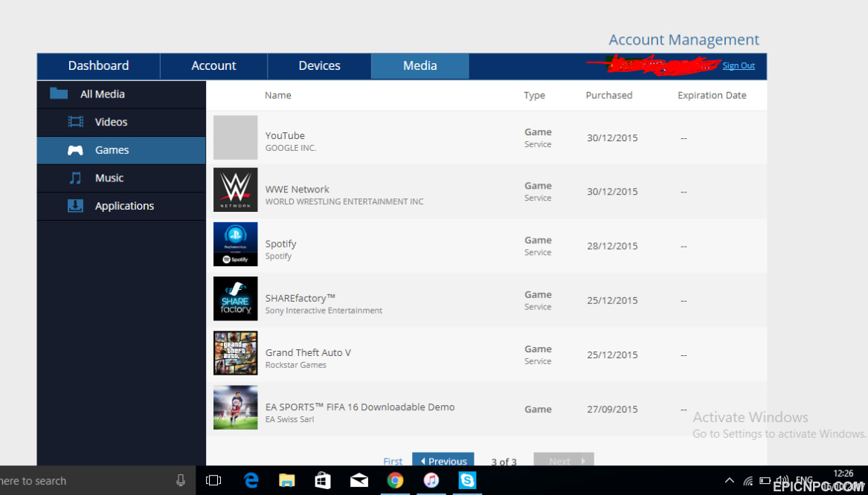
Task: Click Grand Theft Auto V title
Action: point(308,352)
